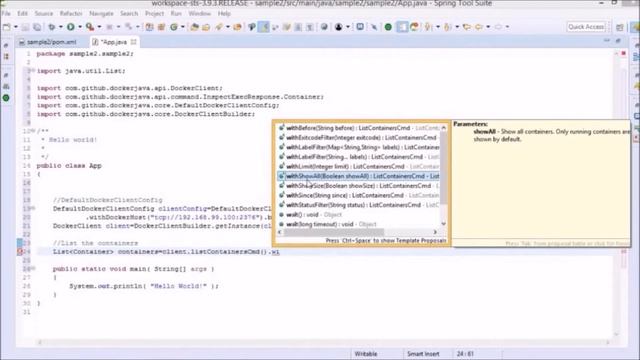Viewport: 640px width, 360px height.
Task: Open the New wizard dropdown arrow
Action: (x=16, y=27)
